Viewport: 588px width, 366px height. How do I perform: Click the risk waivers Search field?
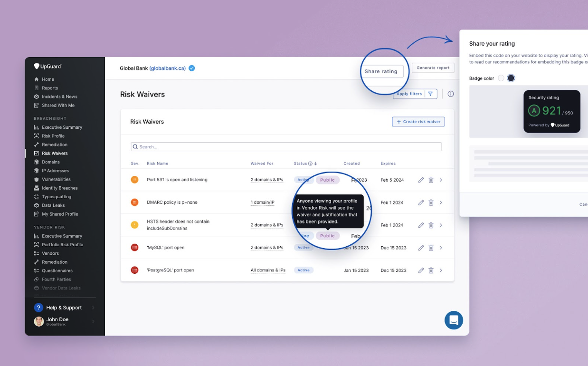[286, 147]
